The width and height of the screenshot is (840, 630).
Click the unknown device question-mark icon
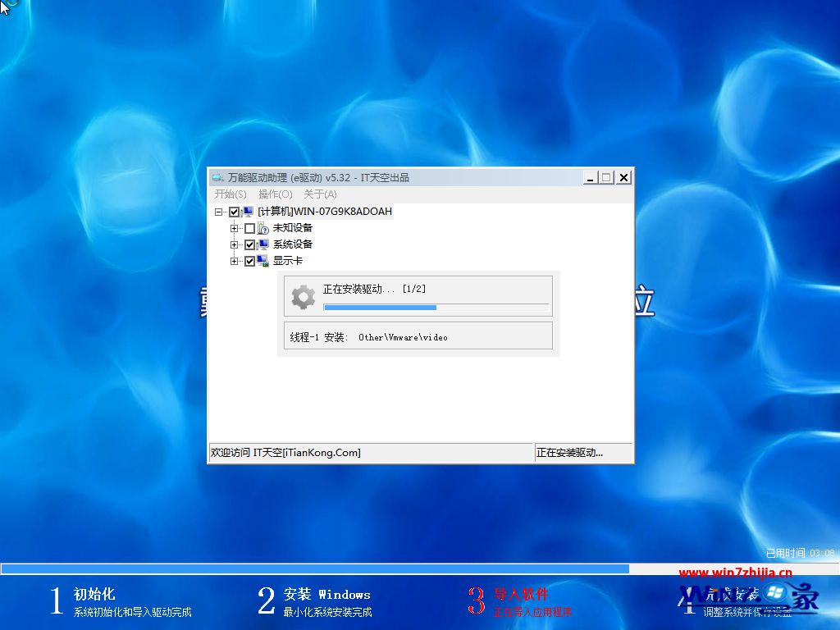(263, 228)
